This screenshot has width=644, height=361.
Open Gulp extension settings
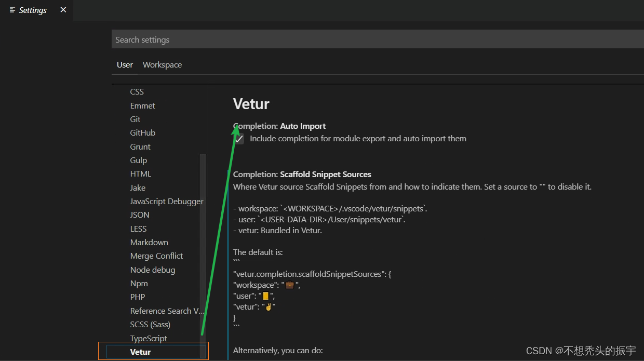(139, 160)
